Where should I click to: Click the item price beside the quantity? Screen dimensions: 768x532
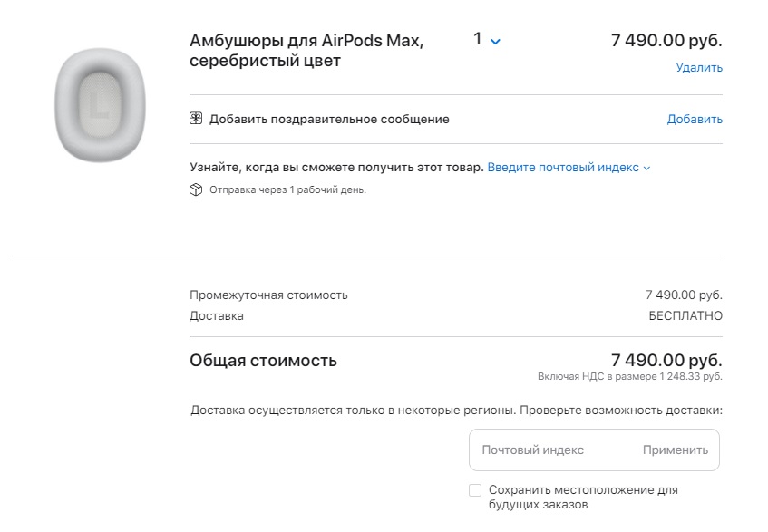pos(666,41)
